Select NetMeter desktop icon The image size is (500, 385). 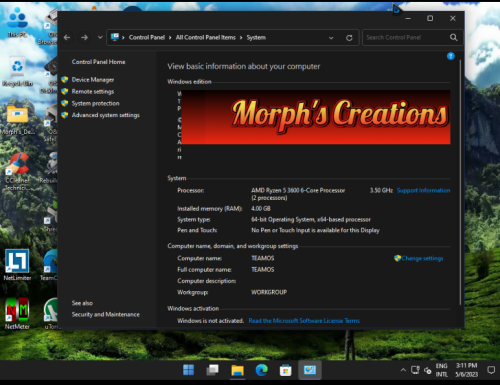[17, 313]
